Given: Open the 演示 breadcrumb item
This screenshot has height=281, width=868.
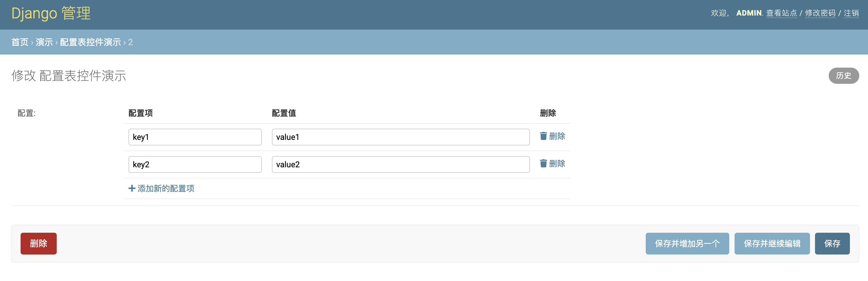Looking at the screenshot, I should (x=44, y=42).
